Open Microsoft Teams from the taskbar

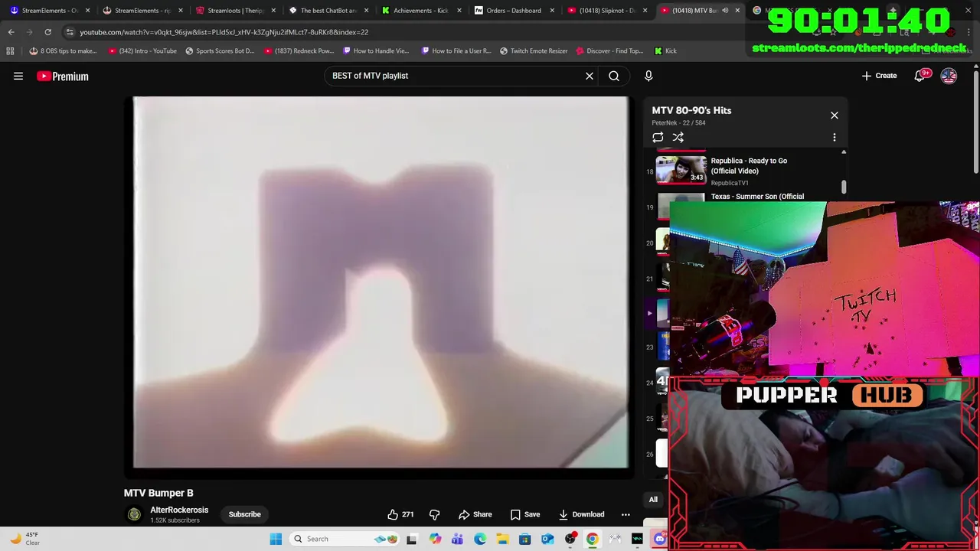pos(457,539)
